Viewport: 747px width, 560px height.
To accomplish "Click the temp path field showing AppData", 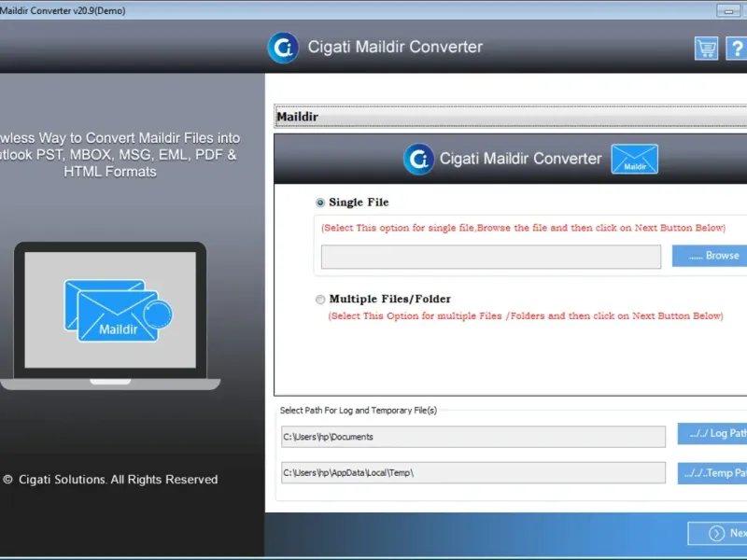I will click(473, 473).
